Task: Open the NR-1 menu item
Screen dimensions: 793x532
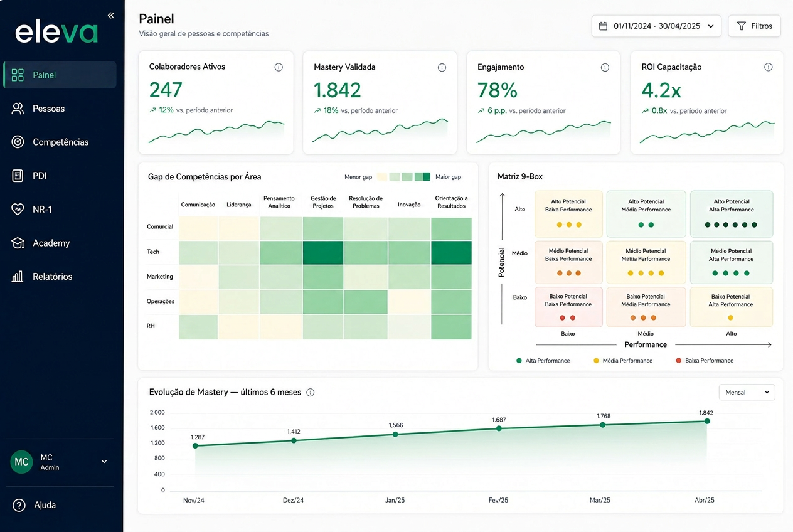Action: (60, 210)
